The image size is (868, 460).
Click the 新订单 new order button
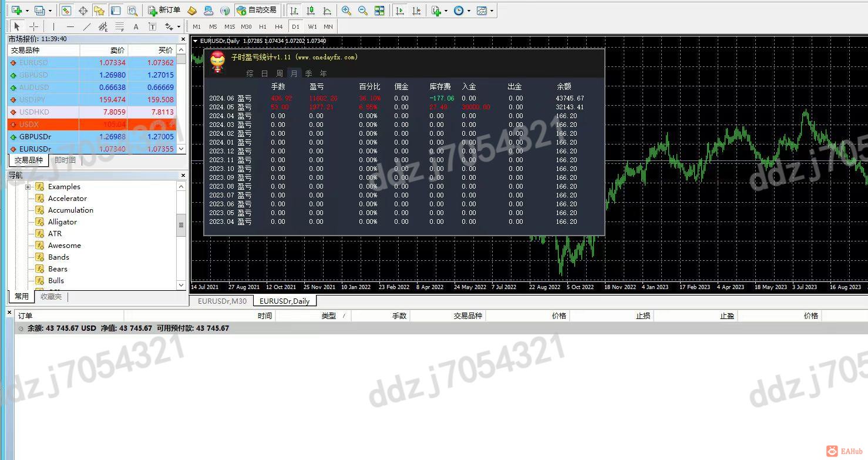pos(164,11)
